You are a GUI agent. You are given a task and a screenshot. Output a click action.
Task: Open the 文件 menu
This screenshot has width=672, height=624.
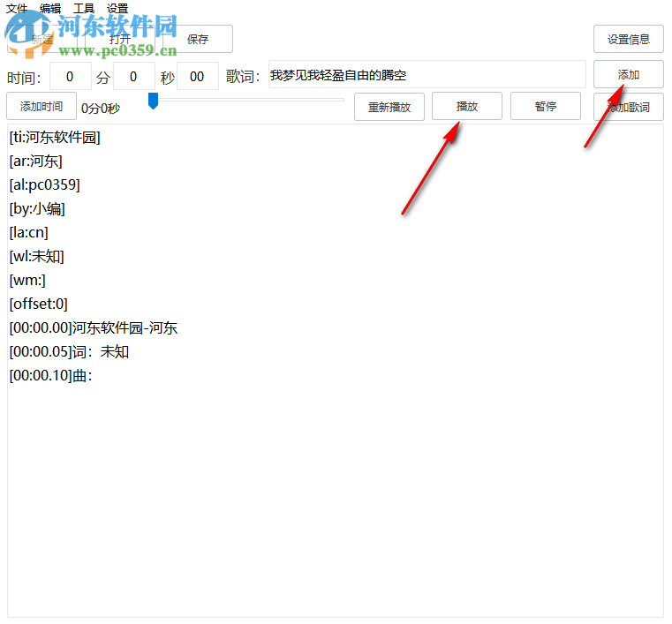[x=16, y=8]
